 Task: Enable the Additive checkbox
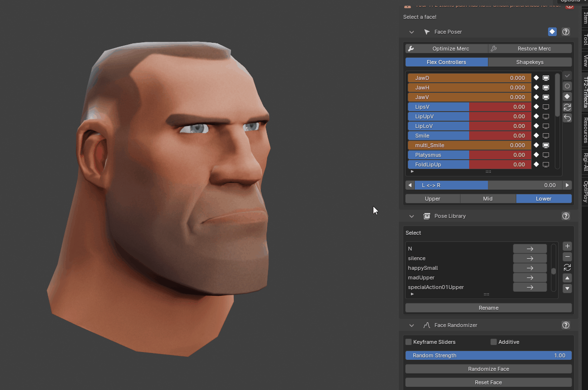tap(494, 342)
